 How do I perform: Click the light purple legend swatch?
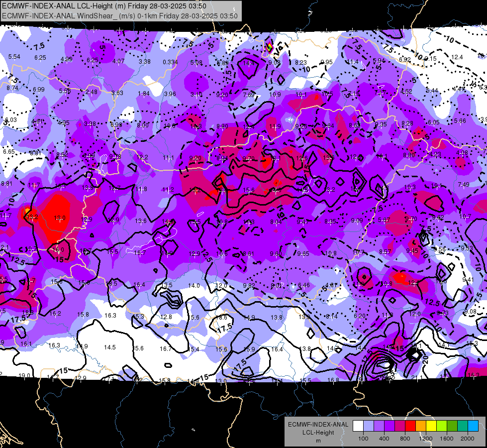click(x=379, y=426)
